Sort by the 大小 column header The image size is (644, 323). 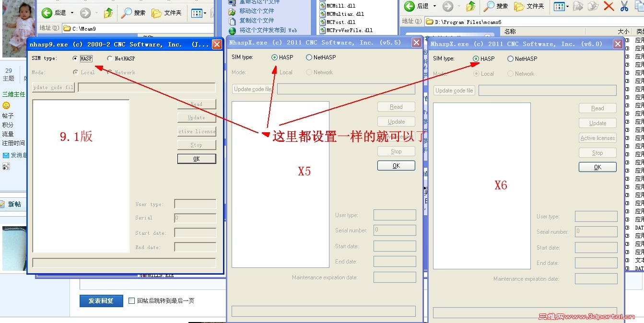pyautogui.click(x=623, y=32)
